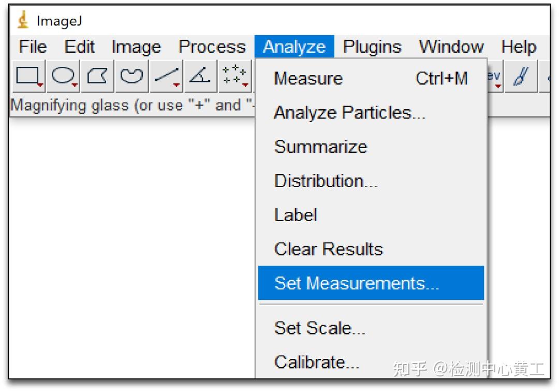Choose the Polygon selection tool
Viewport: 559px width, 392px height.
click(x=97, y=77)
